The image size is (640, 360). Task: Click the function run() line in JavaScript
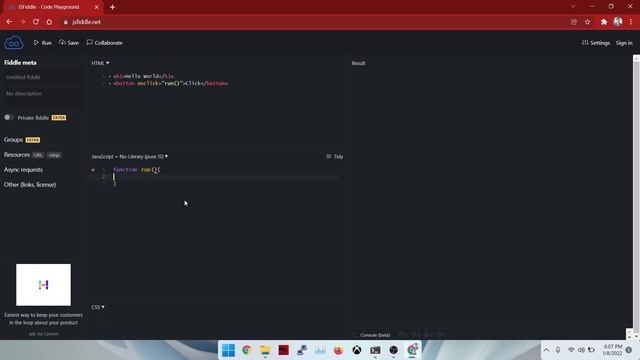(137, 169)
